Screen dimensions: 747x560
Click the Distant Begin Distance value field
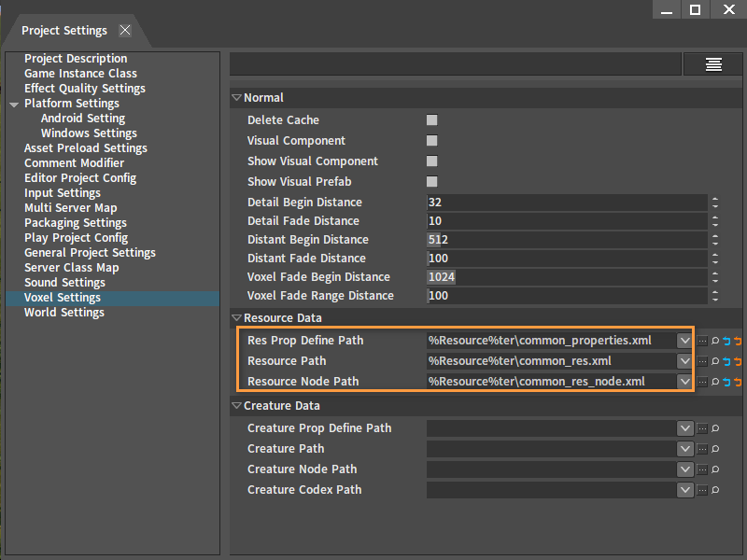point(567,240)
